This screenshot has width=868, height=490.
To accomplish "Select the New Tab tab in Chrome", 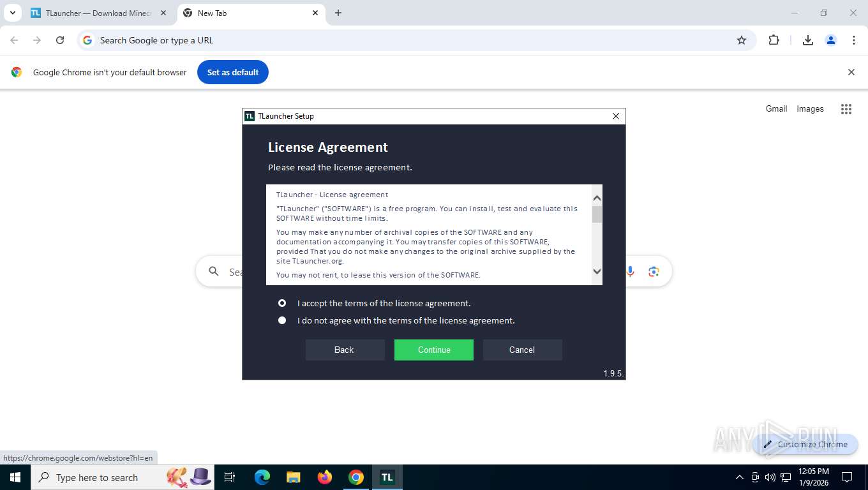I will pos(250,13).
